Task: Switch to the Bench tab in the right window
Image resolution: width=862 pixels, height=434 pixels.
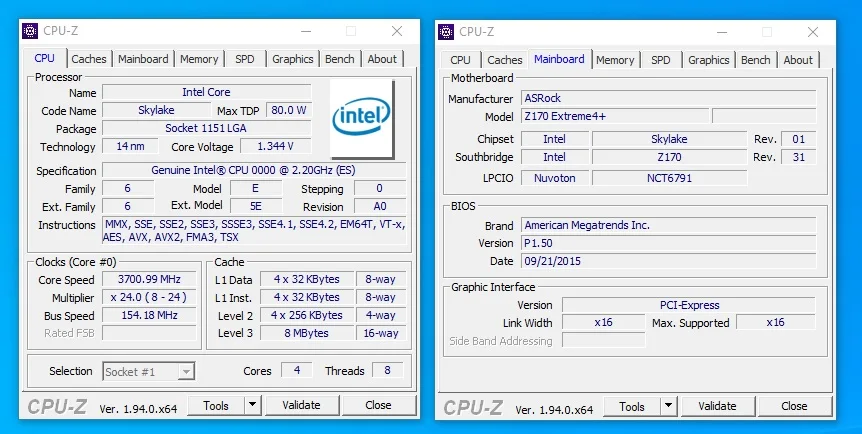Action: [x=755, y=60]
